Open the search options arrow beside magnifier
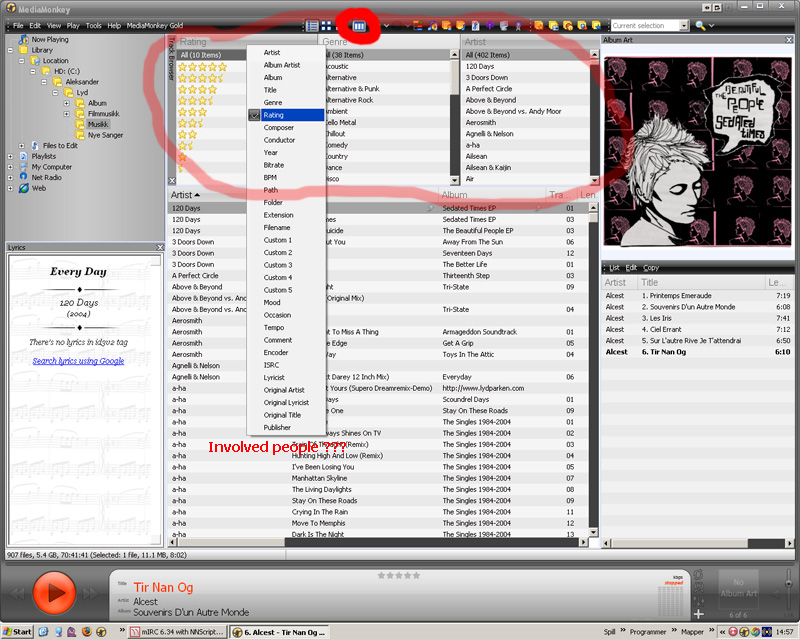The image size is (800, 640). [711, 26]
